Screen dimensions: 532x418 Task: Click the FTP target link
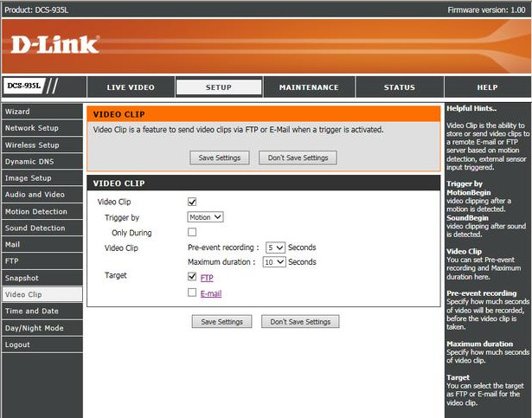click(x=207, y=278)
